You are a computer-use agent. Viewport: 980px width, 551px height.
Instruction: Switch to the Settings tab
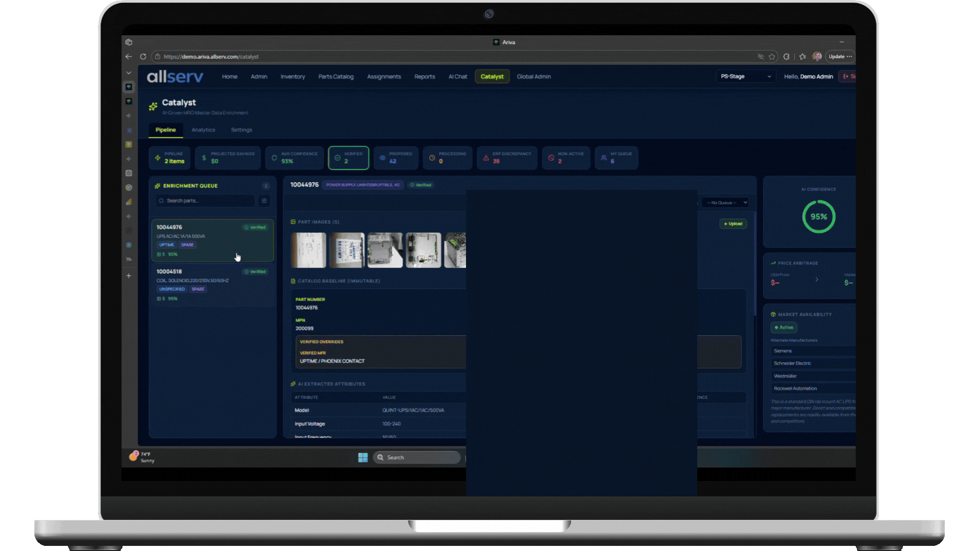tap(241, 130)
